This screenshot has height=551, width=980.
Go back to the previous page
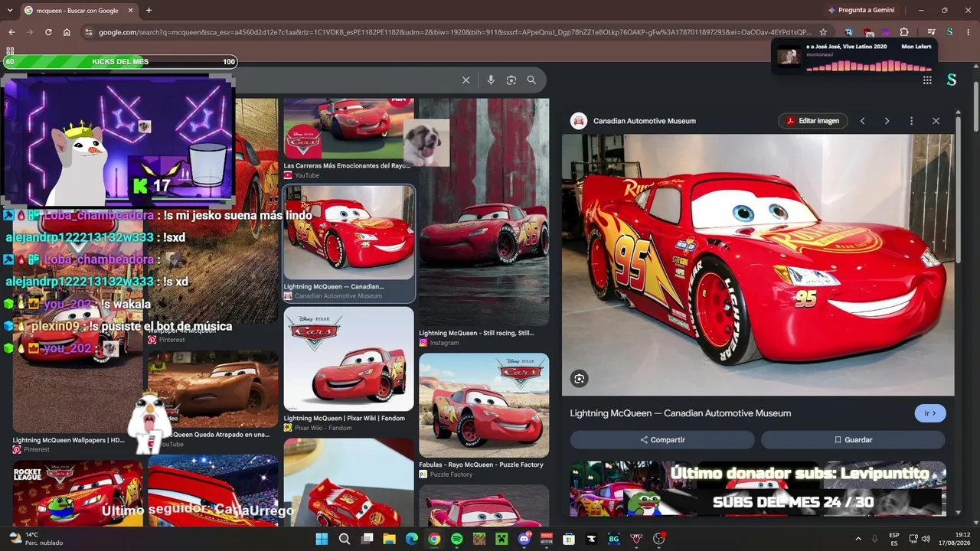[11, 32]
